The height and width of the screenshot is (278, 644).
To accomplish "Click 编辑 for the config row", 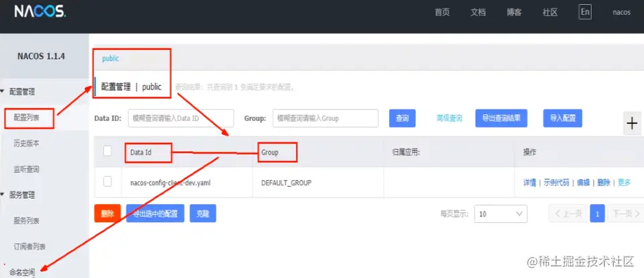I will (583, 183).
